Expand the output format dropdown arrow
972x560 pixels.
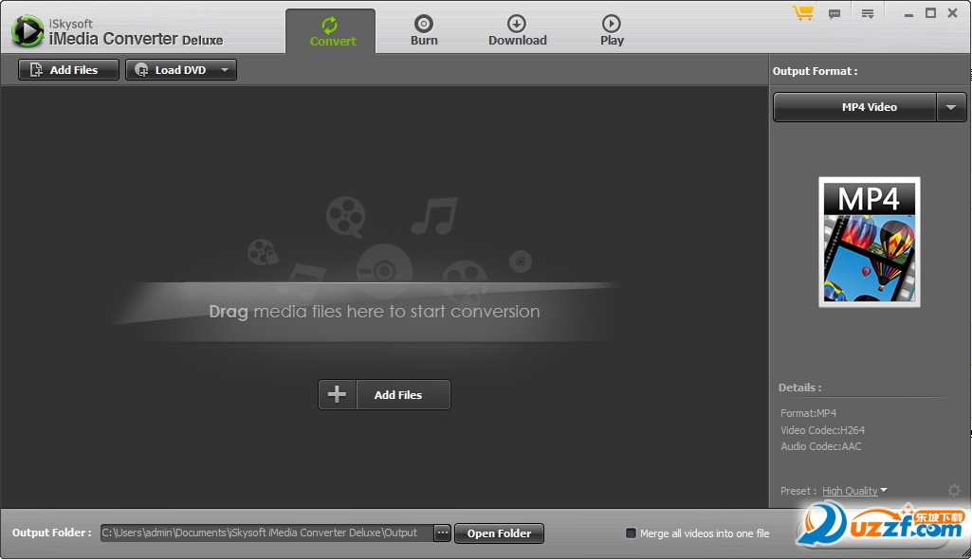951,107
